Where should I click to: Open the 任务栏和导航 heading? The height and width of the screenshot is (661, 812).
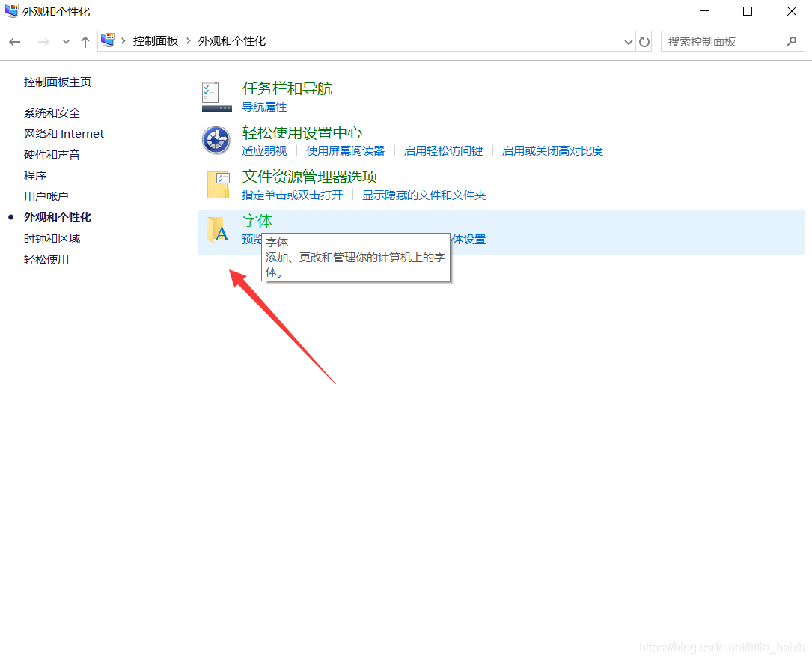coord(287,88)
